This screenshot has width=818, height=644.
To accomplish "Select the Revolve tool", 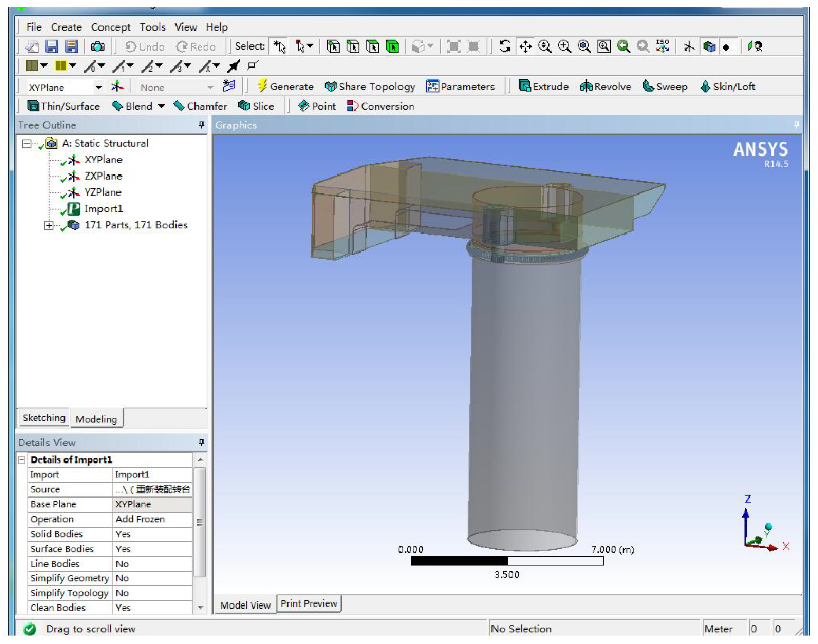I will [x=586, y=86].
